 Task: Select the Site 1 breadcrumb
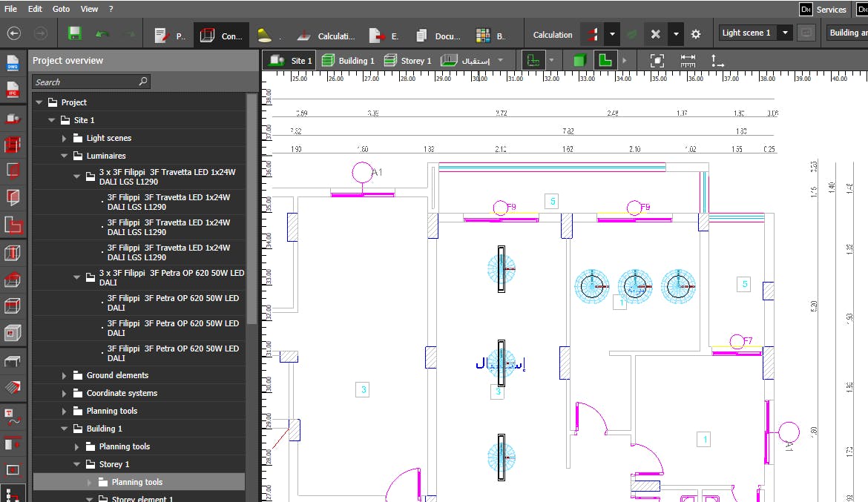tap(290, 60)
